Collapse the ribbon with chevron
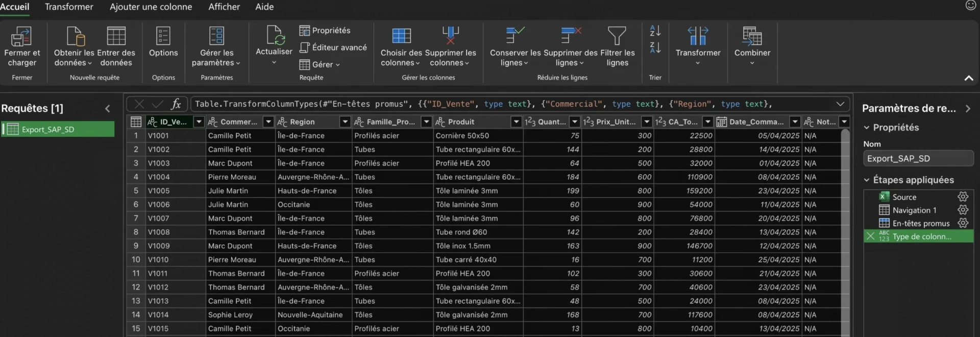The height and width of the screenshot is (337, 980). pyautogui.click(x=969, y=78)
